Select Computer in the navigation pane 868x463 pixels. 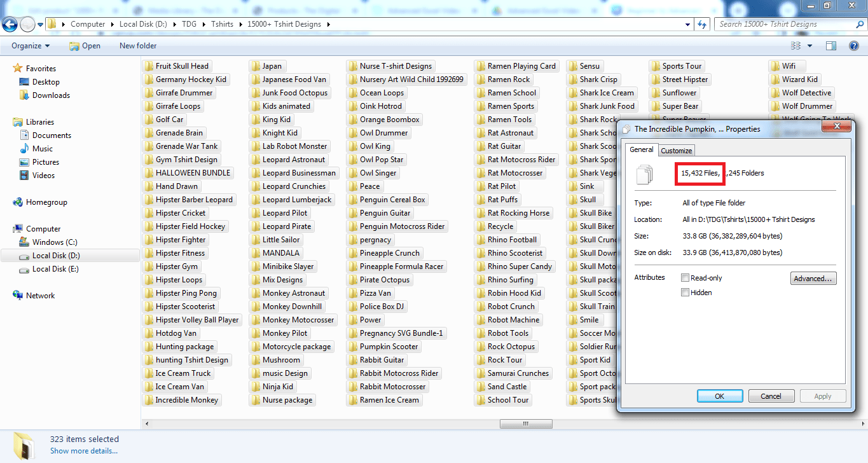click(43, 229)
